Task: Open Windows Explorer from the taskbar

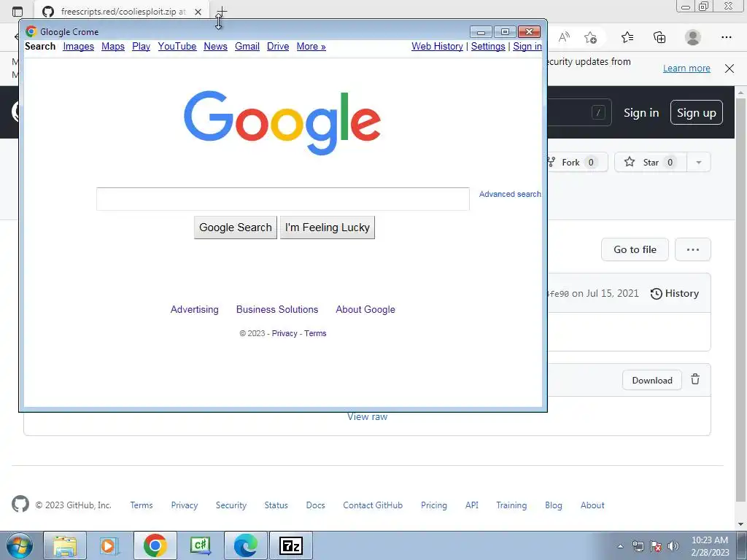Action: (x=65, y=545)
